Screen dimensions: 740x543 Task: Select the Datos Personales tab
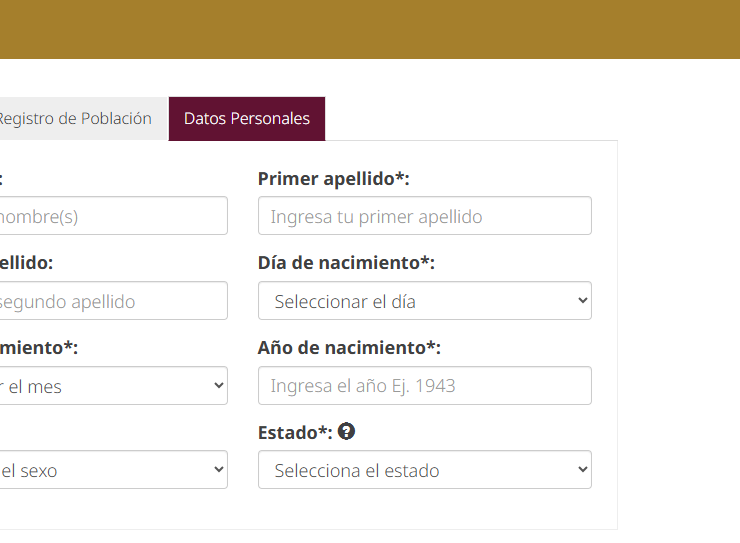coord(247,118)
